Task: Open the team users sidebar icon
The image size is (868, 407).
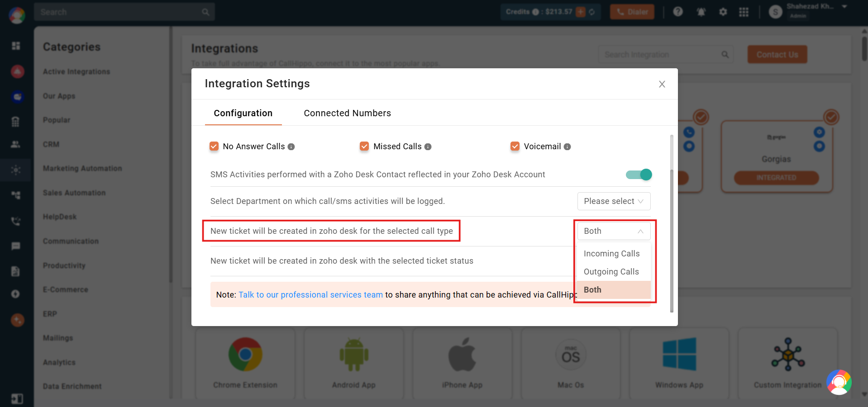Action: point(16,144)
